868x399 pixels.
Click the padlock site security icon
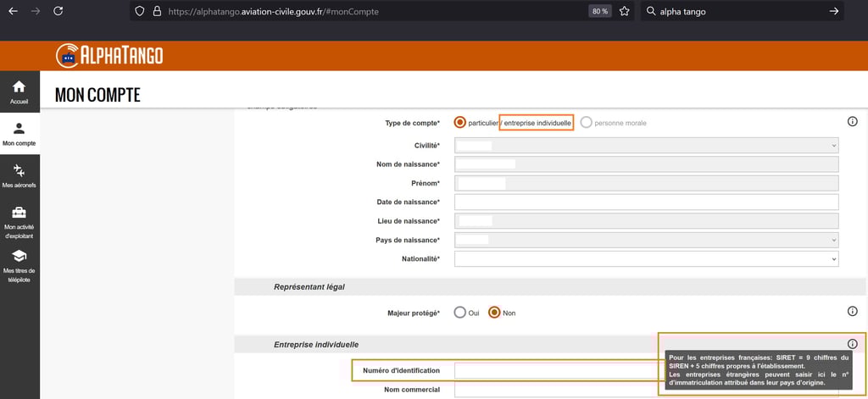click(x=157, y=11)
